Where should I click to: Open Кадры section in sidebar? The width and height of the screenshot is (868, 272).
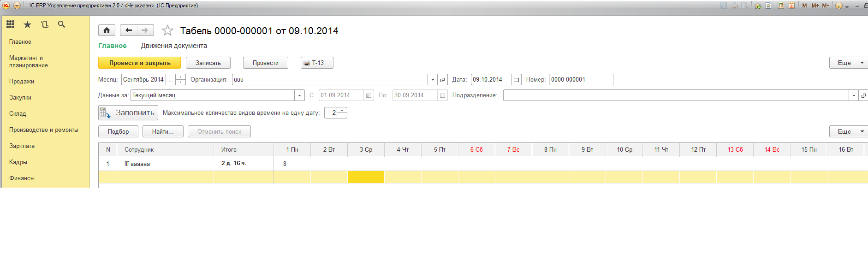point(18,162)
